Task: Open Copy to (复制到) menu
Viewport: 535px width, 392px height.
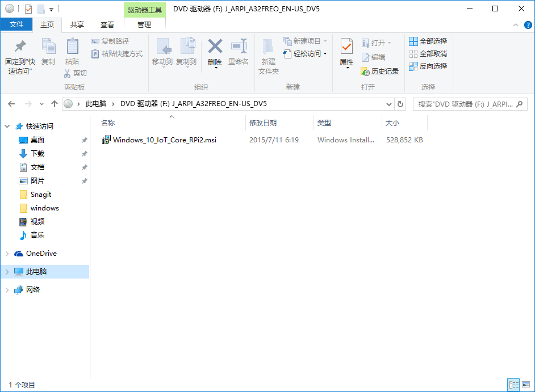Action: [186, 53]
